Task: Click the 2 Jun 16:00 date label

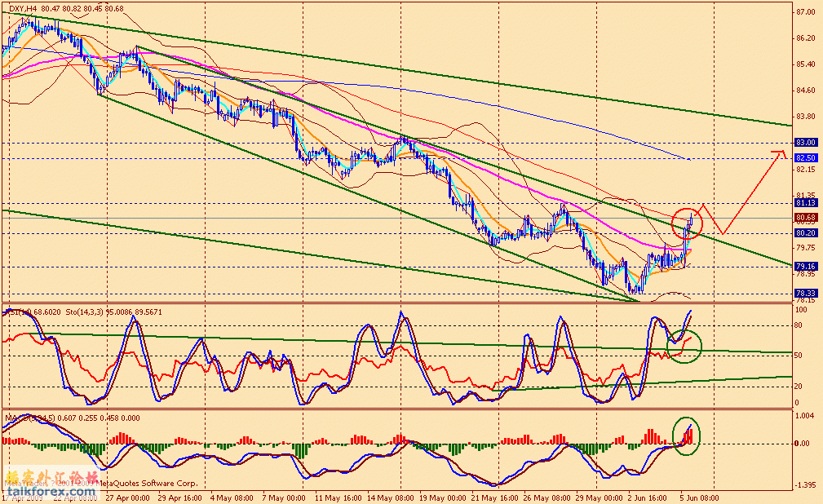Action: coord(648,497)
